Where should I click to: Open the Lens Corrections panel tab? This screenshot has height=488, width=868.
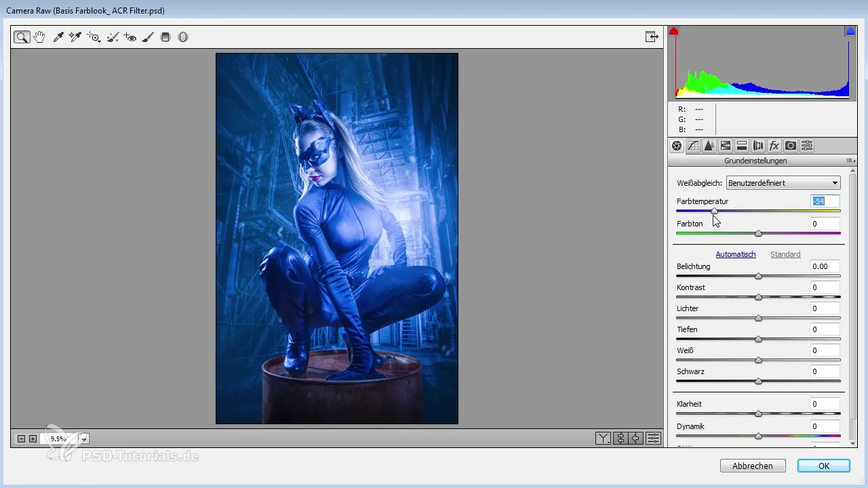click(757, 146)
